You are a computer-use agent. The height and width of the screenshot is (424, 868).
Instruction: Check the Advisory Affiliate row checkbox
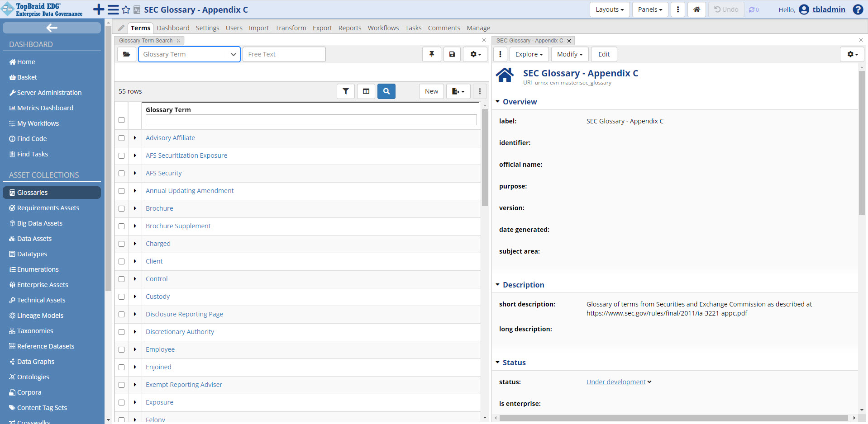click(x=121, y=138)
